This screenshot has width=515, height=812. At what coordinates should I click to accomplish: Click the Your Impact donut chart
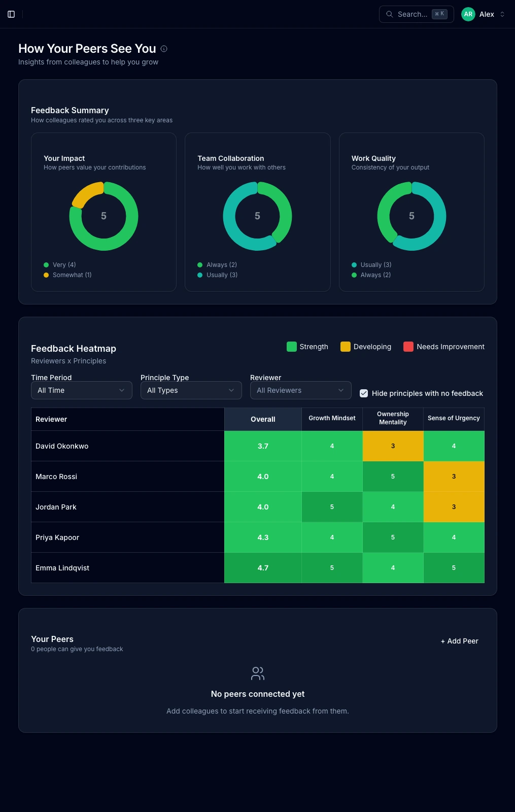104,216
